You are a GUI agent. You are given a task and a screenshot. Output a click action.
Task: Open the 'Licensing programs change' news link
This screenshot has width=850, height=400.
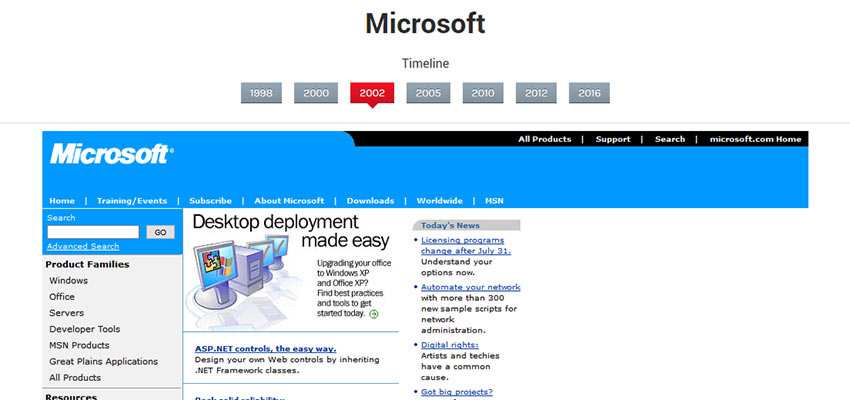click(465, 246)
